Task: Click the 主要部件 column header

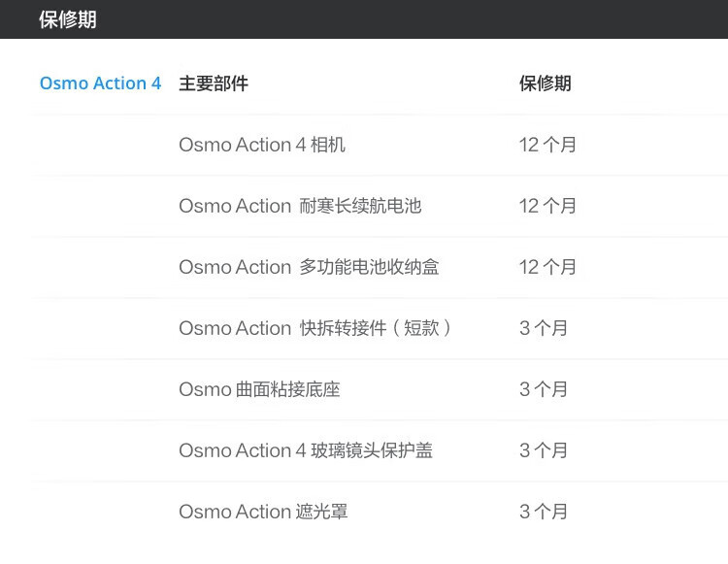Action: (214, 83)
